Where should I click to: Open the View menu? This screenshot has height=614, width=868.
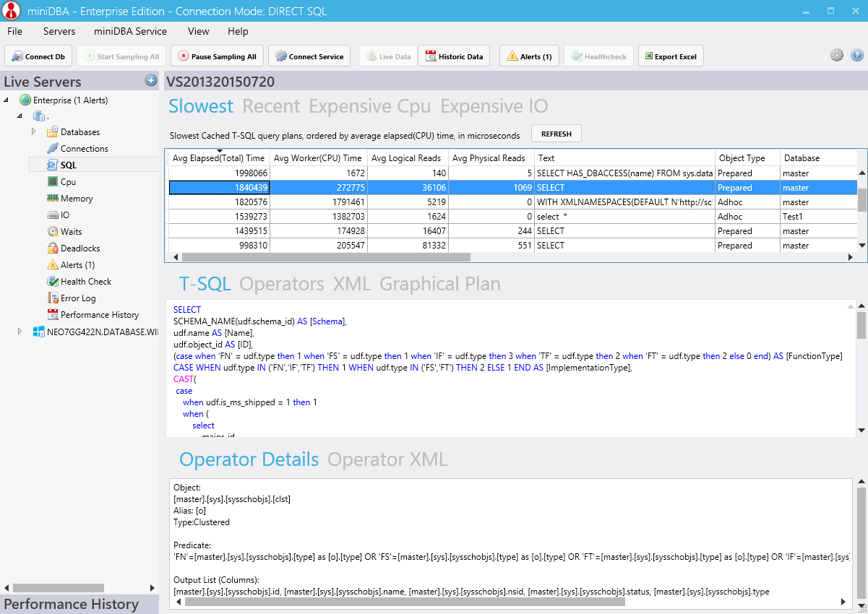198,31
